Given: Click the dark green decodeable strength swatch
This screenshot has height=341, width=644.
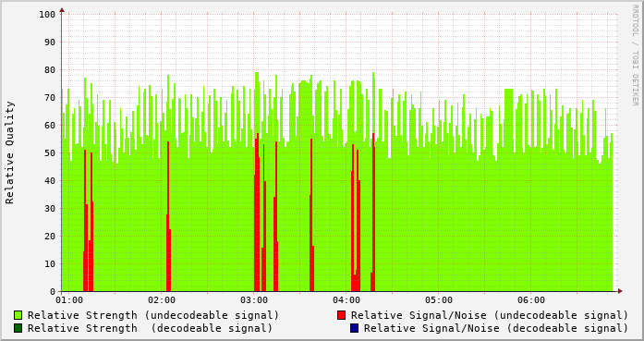Looking at the screenshot, I should tap(18, 328).
